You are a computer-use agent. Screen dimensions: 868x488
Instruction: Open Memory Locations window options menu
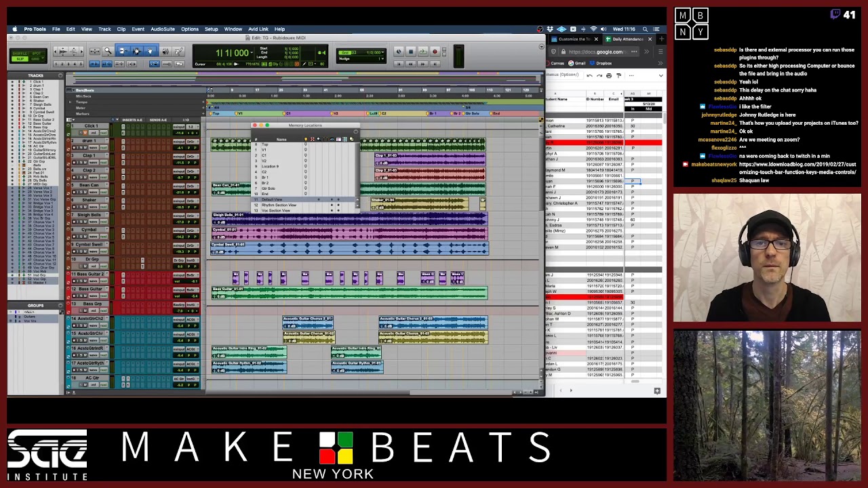355,131
